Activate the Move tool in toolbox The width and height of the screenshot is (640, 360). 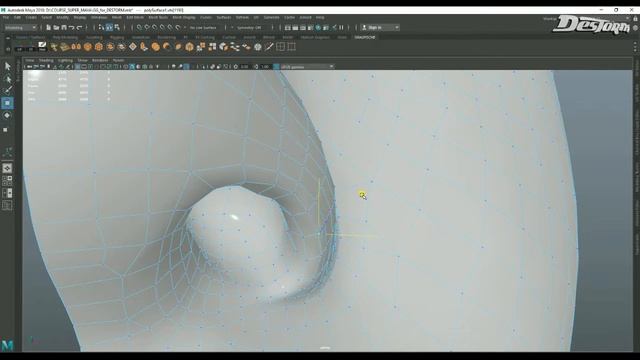[x=7, y=103]
